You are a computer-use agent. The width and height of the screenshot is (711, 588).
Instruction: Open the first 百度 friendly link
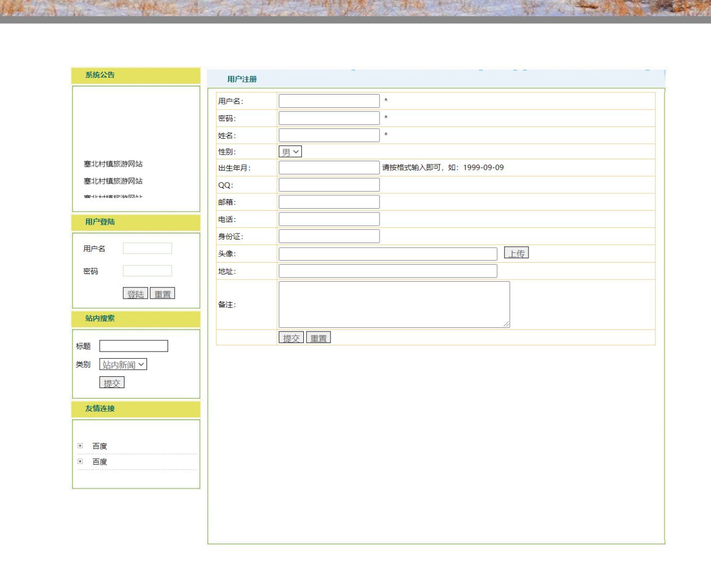100,446
